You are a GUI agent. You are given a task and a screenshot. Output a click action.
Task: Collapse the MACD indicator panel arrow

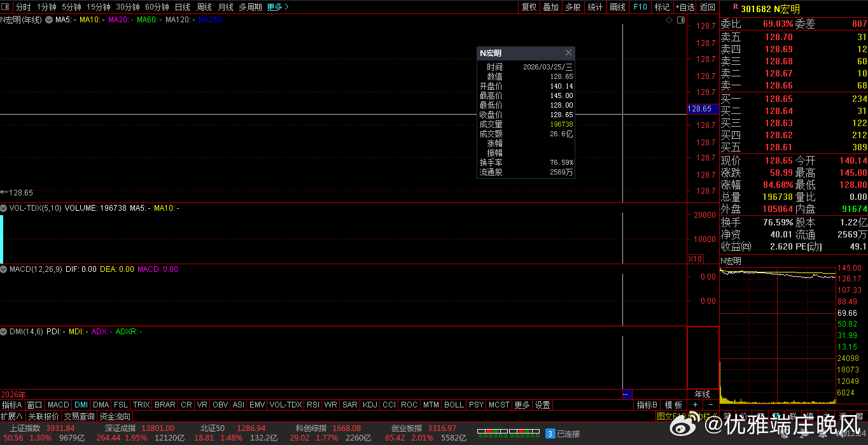click(x=4, y=269)
